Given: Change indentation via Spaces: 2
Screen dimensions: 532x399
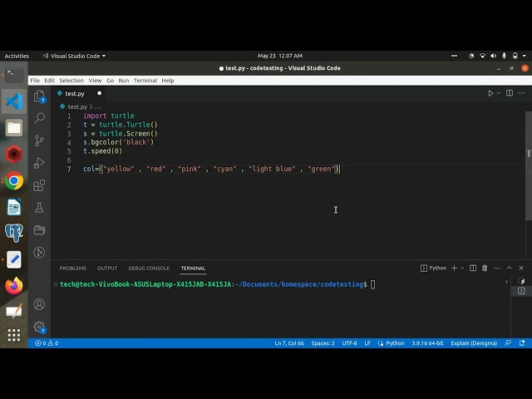Looking at the screenshot, I should tap(323, 343).
